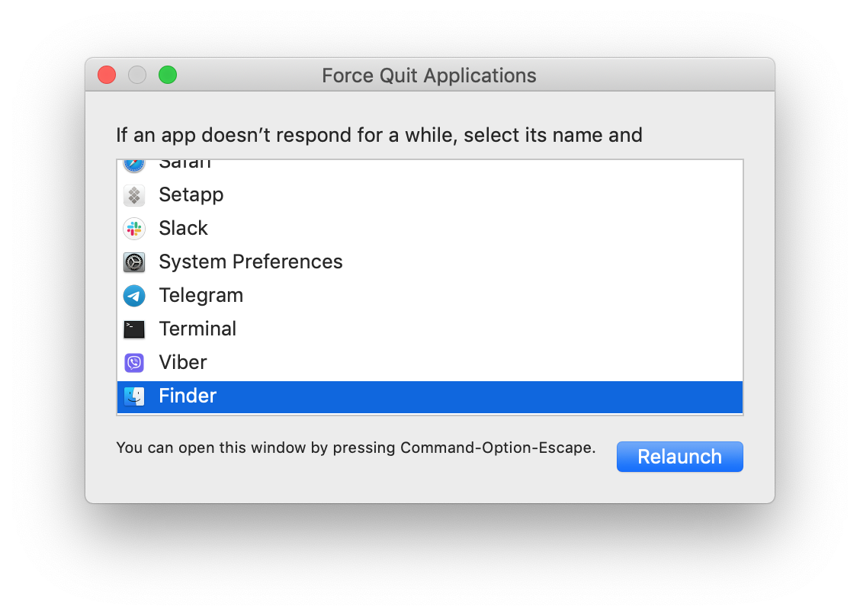
Task: Click the System Preferences gear icon
Action: tap(134, 262)
